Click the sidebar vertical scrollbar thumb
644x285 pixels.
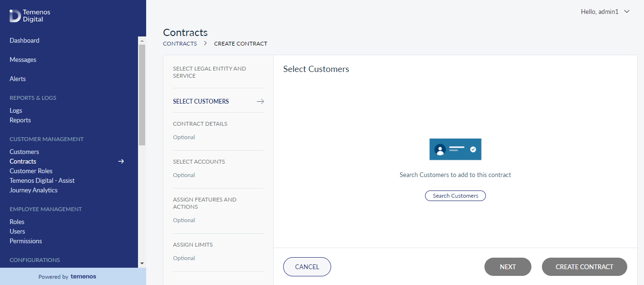(x=142, y=95)
